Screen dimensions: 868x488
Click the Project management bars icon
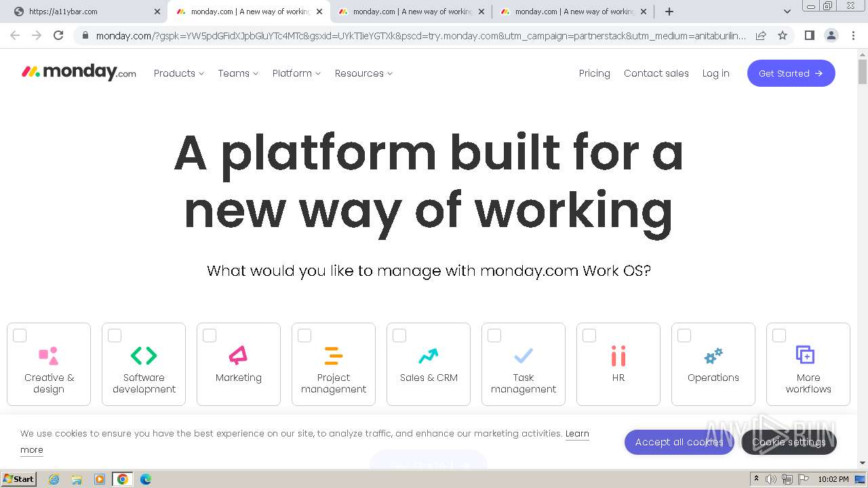334,355
